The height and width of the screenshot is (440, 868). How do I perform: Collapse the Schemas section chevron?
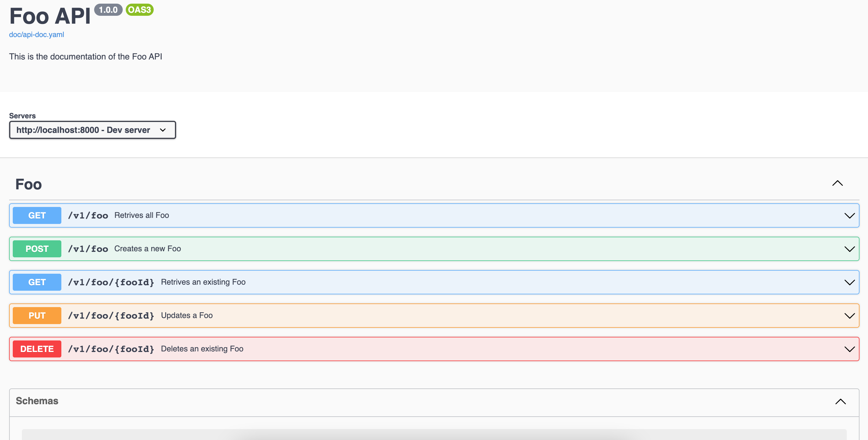pyautogui.click(x=840, y=401)
